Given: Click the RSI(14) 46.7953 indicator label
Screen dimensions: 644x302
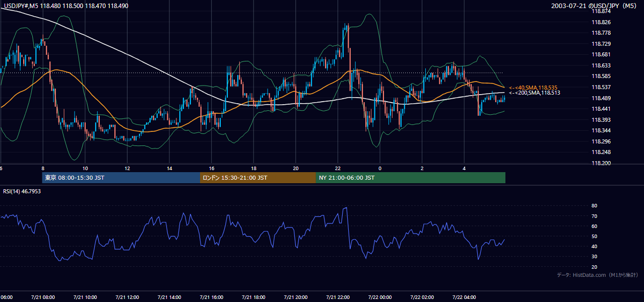Looking at the screenshot, I should point(22,191).
